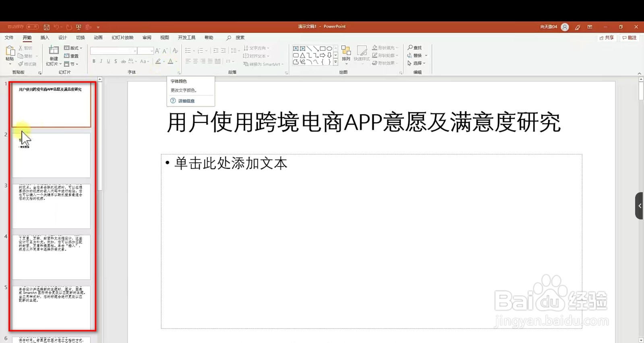Select slide 3 thumbnail

pyautogui.click(x=51, y=206)
